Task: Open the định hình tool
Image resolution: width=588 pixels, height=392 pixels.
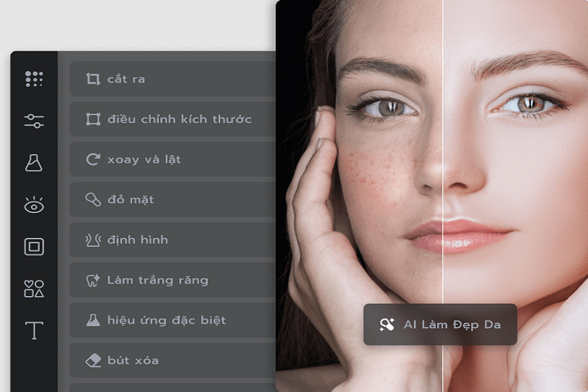Action: (172, 240)
